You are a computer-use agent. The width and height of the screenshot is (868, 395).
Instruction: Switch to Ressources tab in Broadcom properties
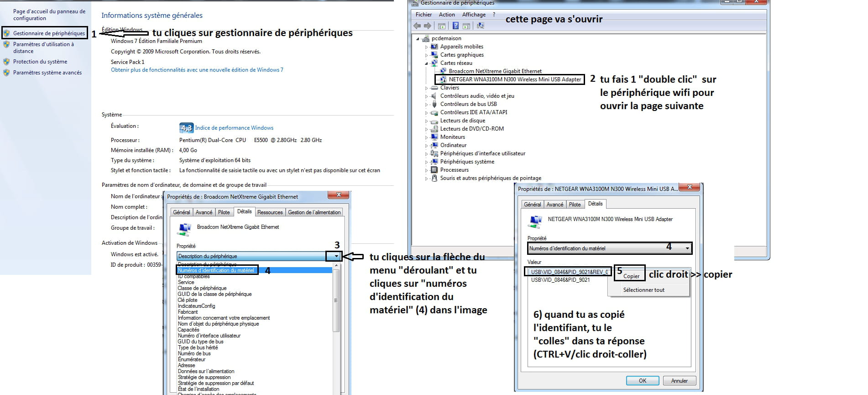[270, 212]
